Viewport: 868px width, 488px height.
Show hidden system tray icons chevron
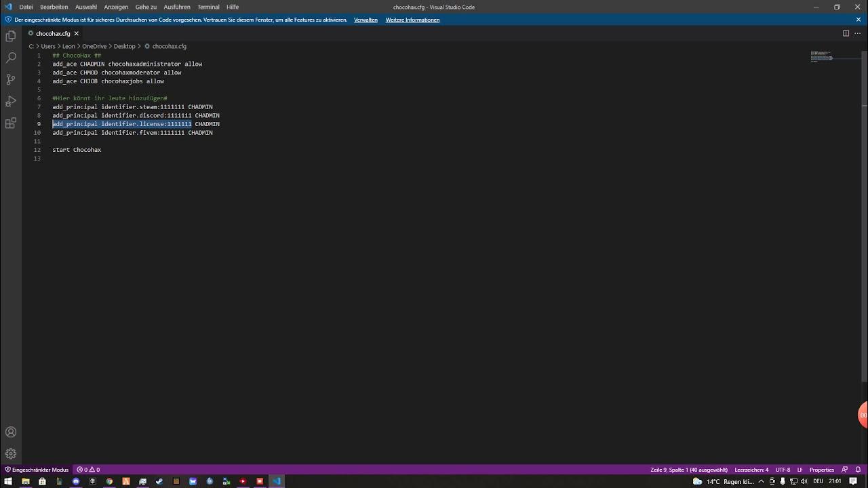[x=761, y=481]
